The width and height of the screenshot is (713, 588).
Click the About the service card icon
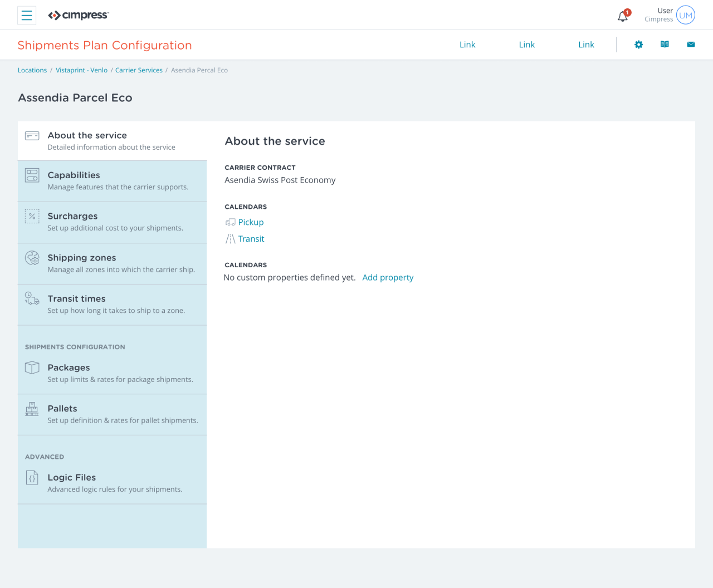pyautogui.click(x=32, y=136)
